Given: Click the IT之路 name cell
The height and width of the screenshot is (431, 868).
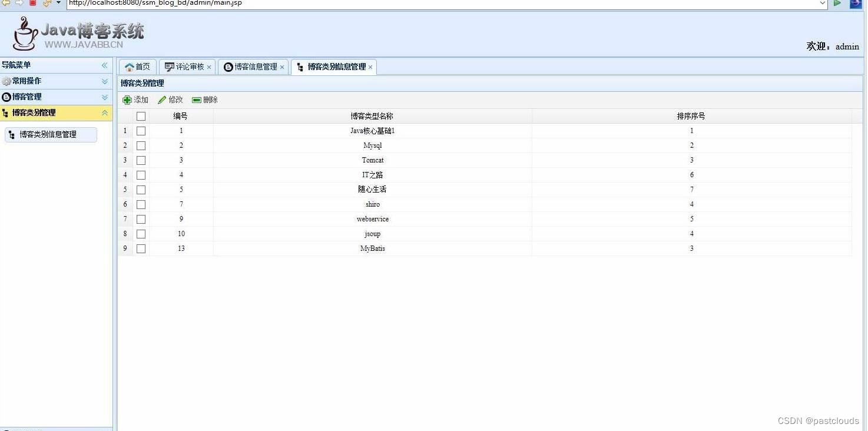Looking at the screenshot, I should coord(372,175).
